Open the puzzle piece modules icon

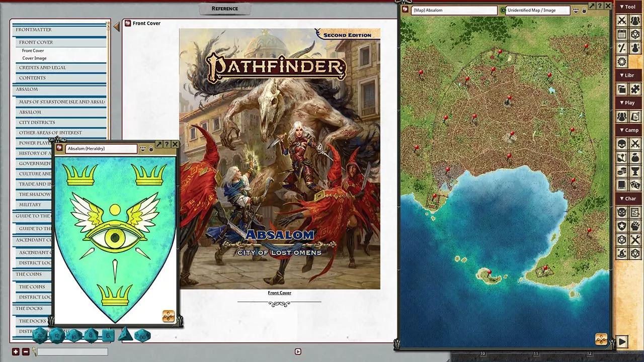635,89
